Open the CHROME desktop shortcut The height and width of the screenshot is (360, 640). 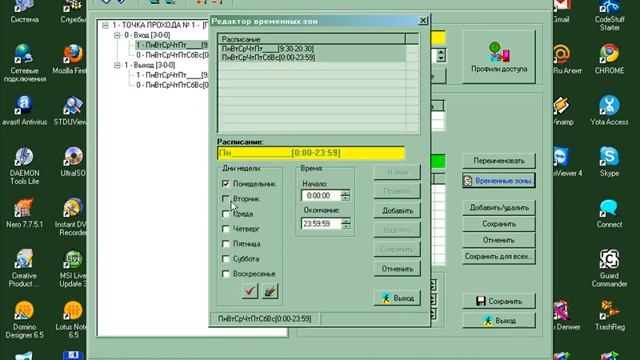click(x=609, y=59)
